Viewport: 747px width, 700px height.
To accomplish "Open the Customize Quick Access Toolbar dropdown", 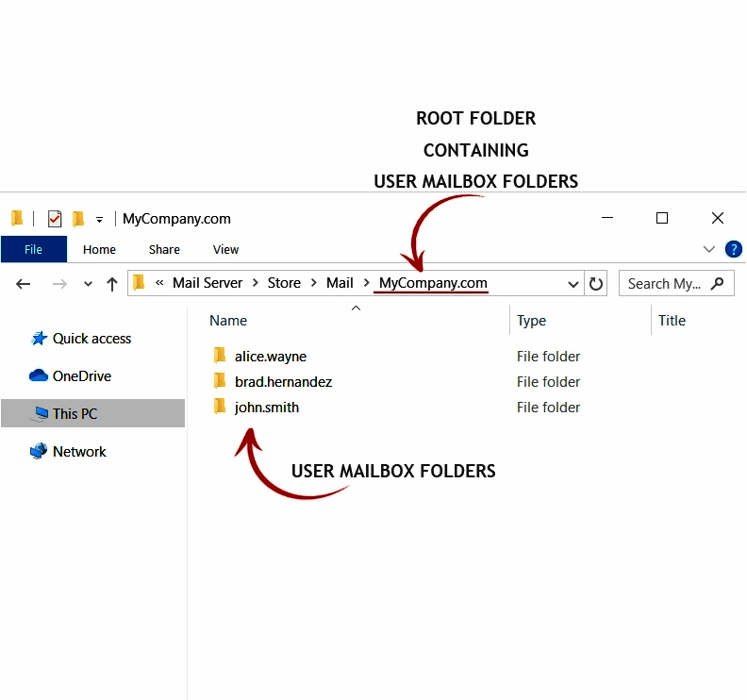I will pos(99,220).
